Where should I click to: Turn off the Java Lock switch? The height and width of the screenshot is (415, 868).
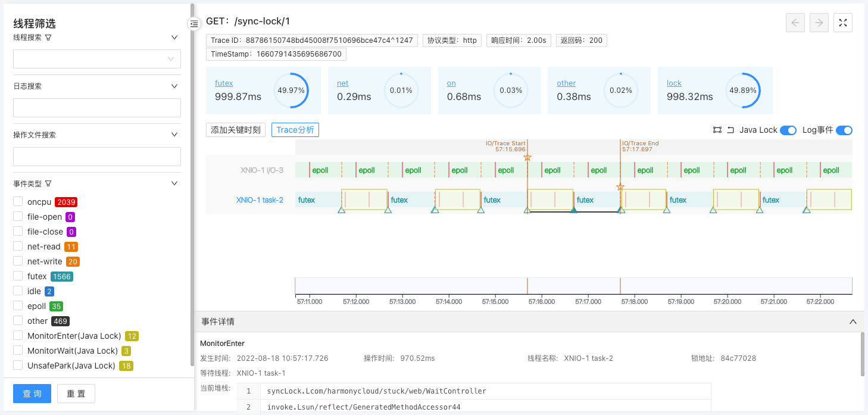coord(788,130)
